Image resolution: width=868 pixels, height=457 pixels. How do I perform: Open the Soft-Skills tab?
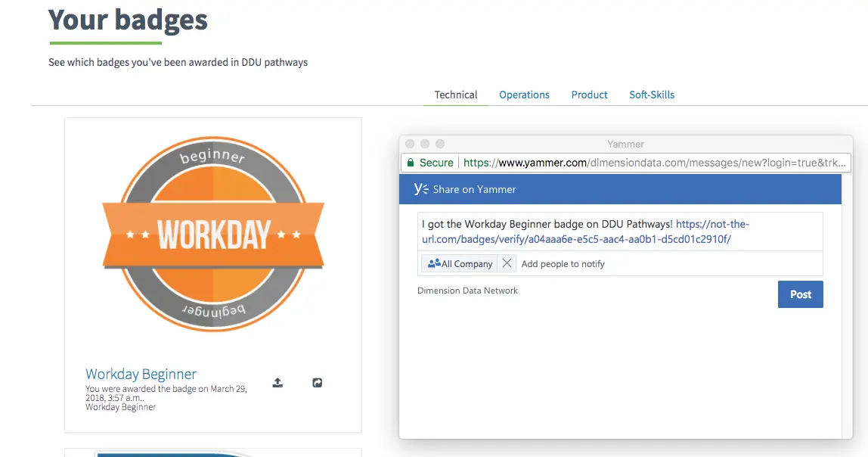click(652, 95)
